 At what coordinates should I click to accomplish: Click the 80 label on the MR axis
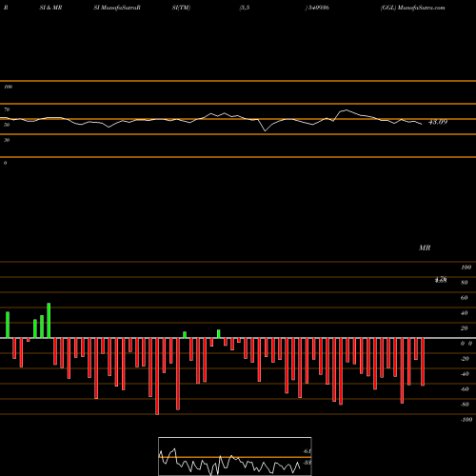coord(465,283)
